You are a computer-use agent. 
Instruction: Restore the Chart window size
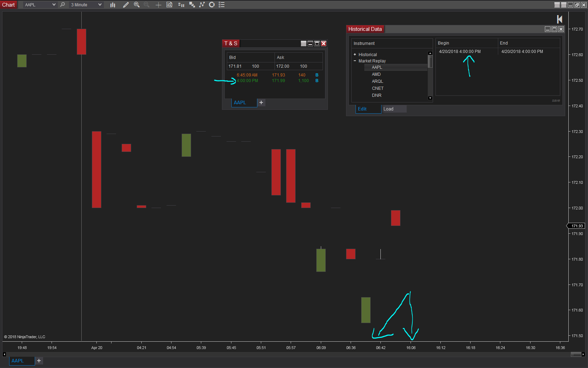[577, 5]
